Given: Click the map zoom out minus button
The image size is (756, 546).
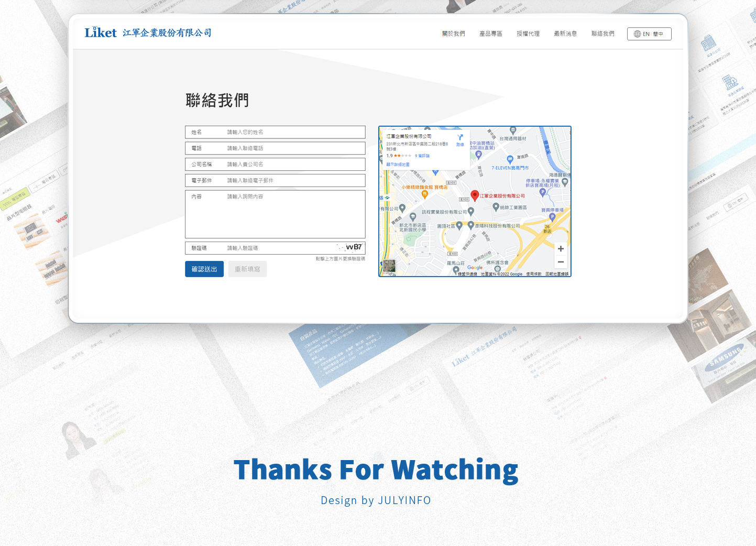Looking at the screenshot, I should pyautogui.click(x=561, y=262).
